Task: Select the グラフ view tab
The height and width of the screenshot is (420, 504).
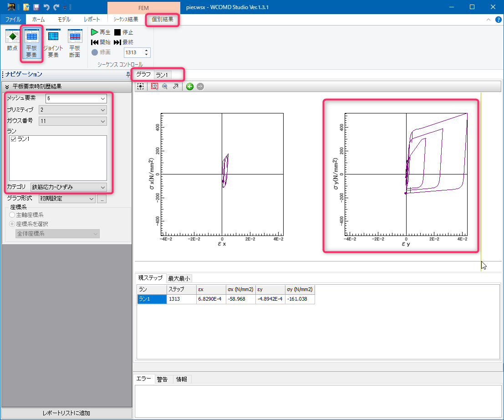Action: (x=143, y=74)
